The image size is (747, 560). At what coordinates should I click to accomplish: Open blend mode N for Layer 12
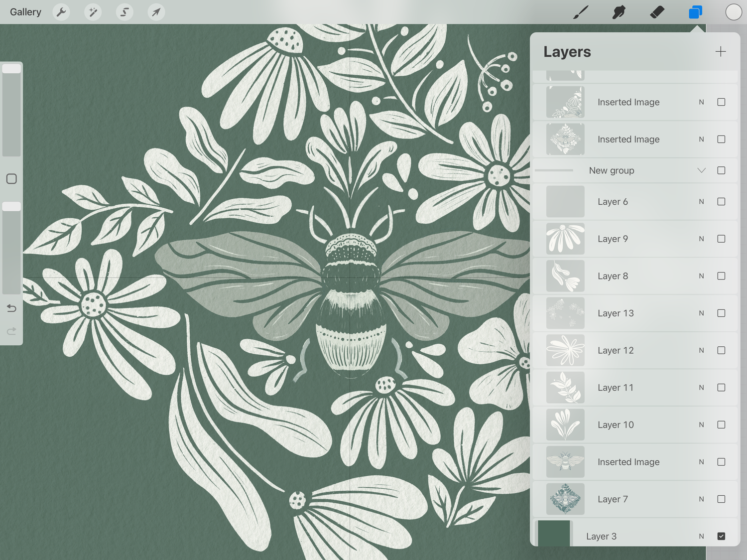701,350
